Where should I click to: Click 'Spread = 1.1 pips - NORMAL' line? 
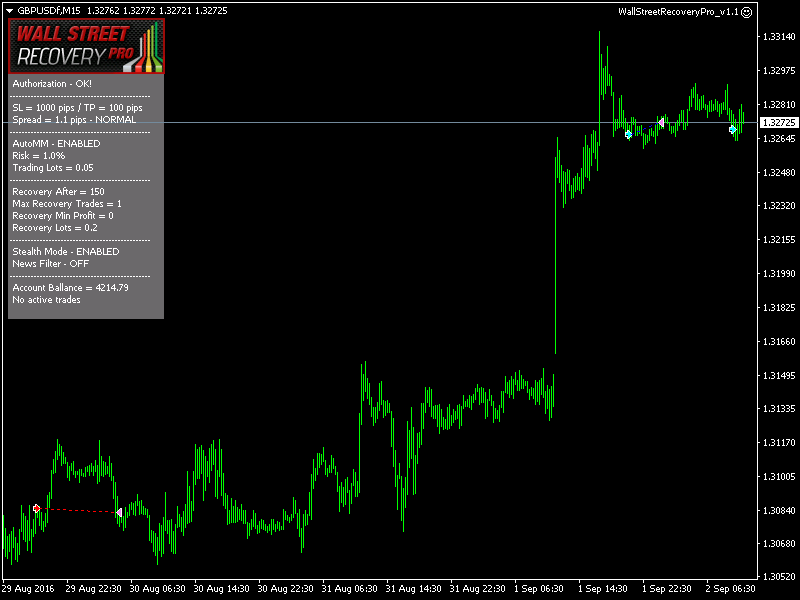[x=74, y=120]
